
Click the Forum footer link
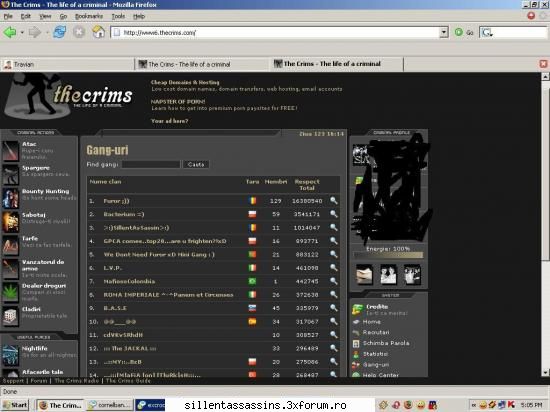pos(39,381)
